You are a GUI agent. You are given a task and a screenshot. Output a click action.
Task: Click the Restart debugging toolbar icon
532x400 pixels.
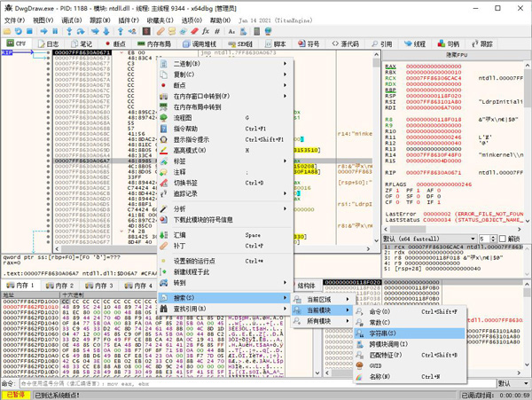point(19,32)
